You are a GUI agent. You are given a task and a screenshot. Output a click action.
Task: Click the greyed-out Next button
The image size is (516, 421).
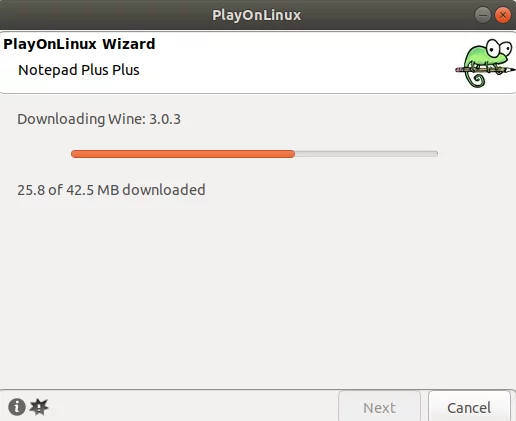point(379,407)
